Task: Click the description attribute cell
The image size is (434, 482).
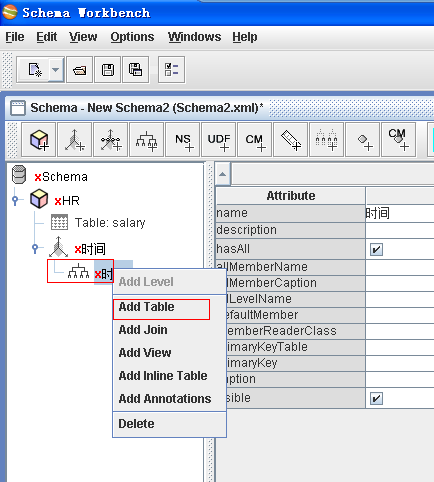Action: 291,230
